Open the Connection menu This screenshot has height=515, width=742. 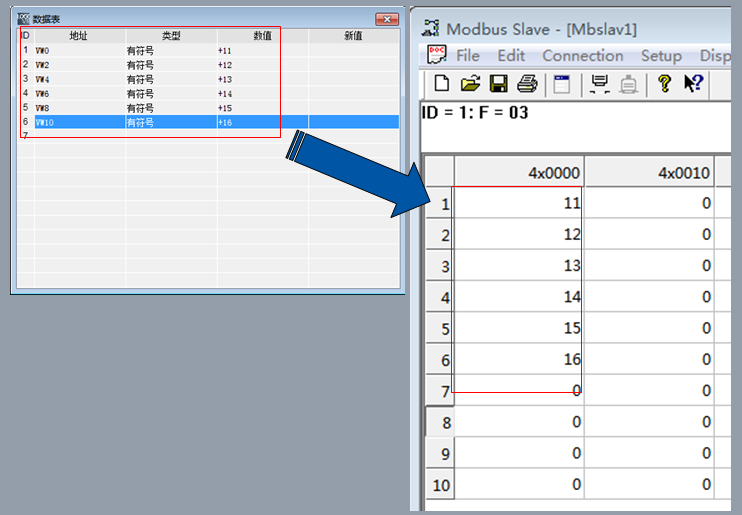click(583, 55)
